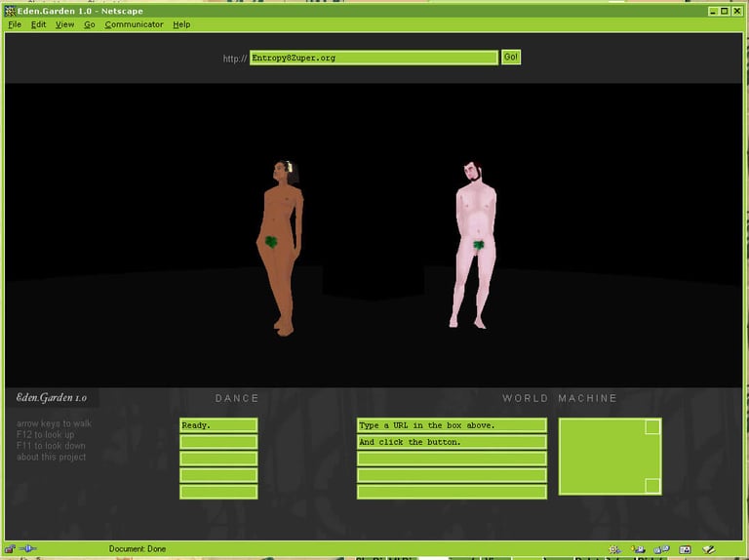Open the Composer pen icon
This screenshot has width=749, height=560.
click(708, 549)
